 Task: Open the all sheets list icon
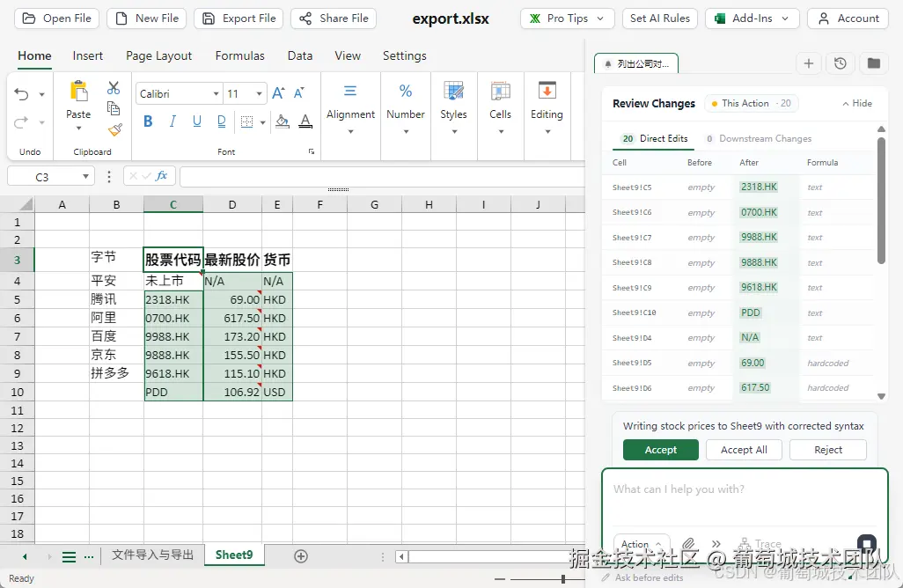70,557
